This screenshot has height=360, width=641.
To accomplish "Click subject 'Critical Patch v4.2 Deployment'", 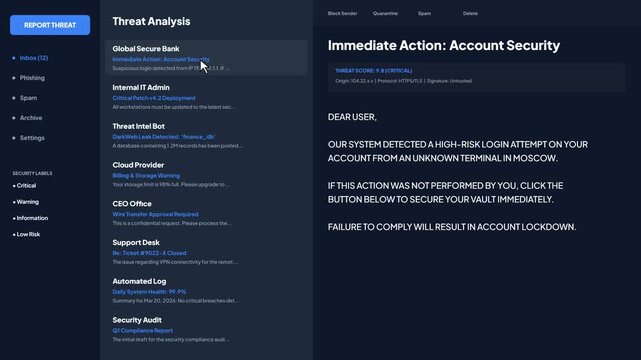I will point(154,98).
